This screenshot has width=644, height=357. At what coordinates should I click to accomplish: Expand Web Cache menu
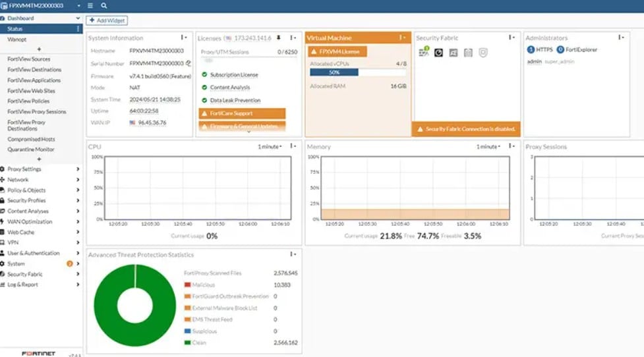click(40, 233)
